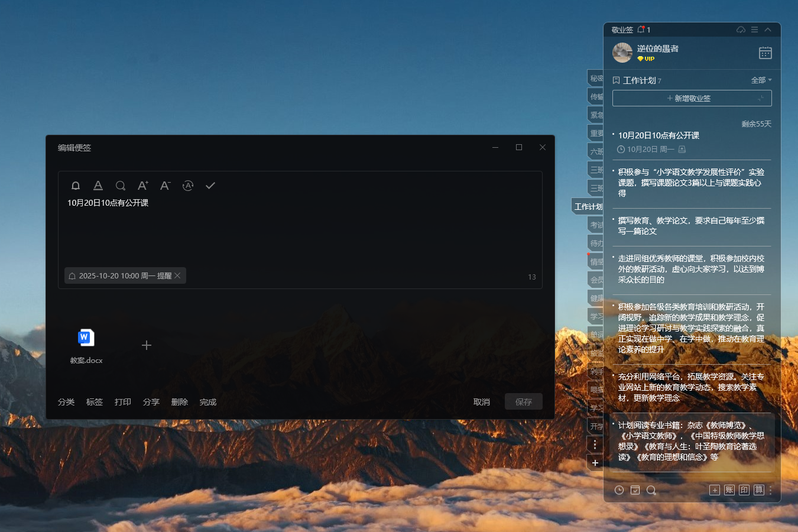Open completed tasks checkbox-calendar icon
798x532 pixels.
635,490
